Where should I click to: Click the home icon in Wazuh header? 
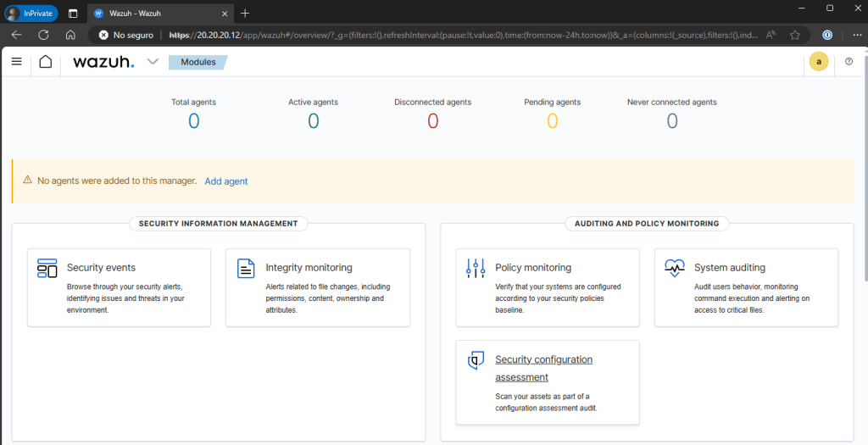[x=46, y=62]
